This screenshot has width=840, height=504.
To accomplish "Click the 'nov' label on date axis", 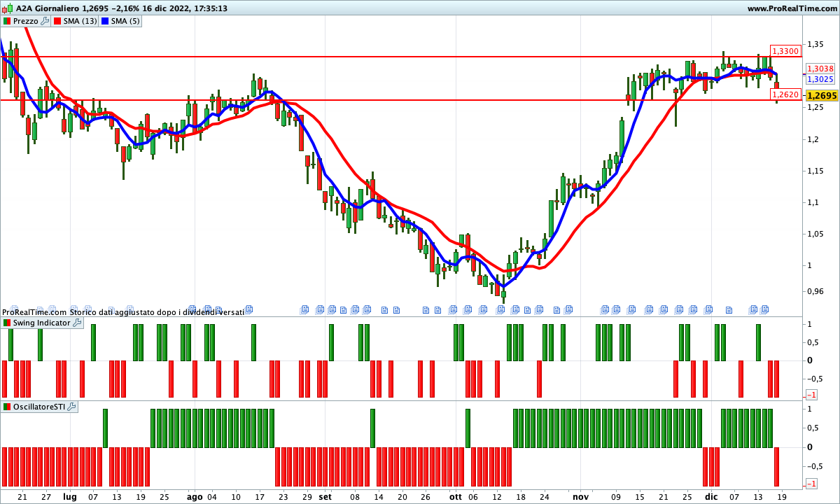I will (x=580, y=496).
